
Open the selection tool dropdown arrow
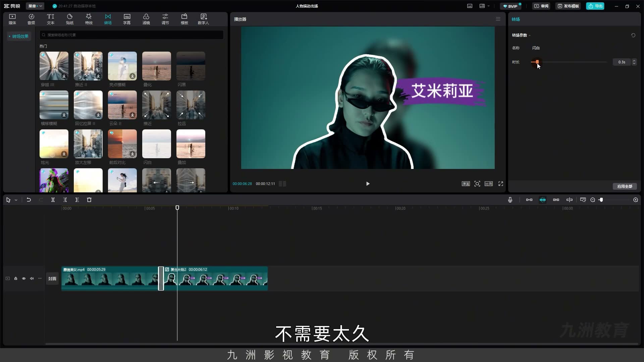16,200
